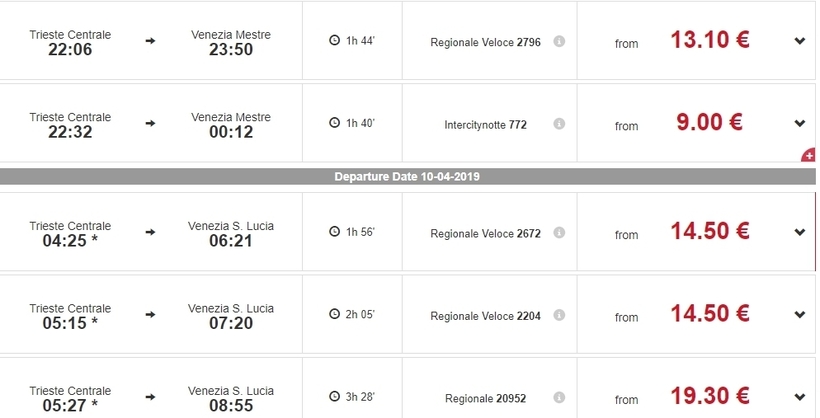Viewport: 820px width, 418px height.
Task: Expand the 04:25 train fare details
Action: (x=800, y=232)
